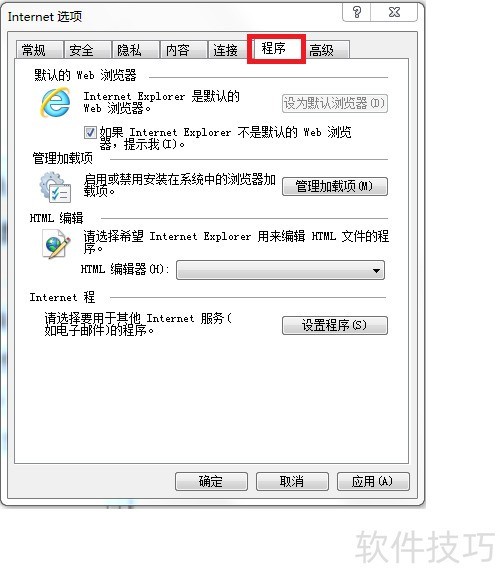Image resolution: width=500 pixels, height=584 pixels.
Task: Cancel the dialog with 取消
Action: (292, 482)
